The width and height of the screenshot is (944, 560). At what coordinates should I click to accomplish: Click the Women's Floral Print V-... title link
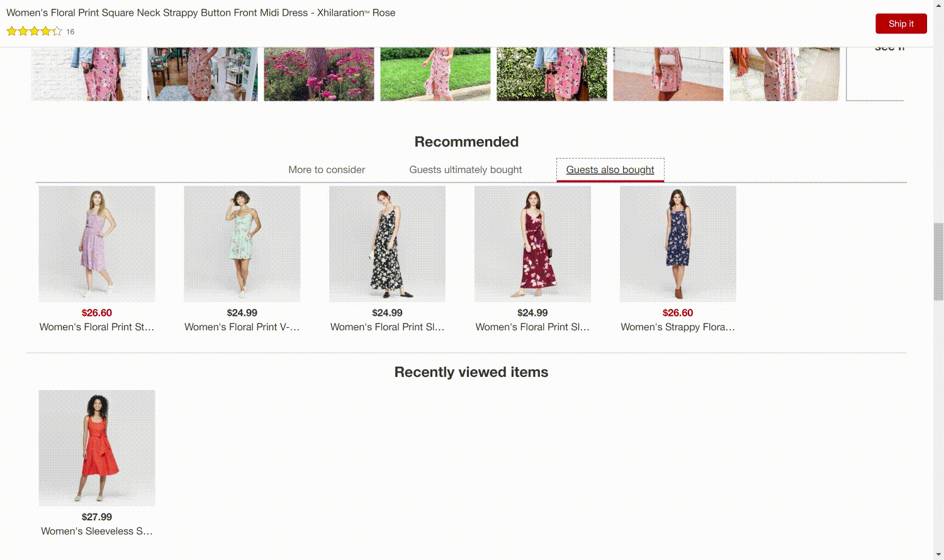click(x=242, y=327)
